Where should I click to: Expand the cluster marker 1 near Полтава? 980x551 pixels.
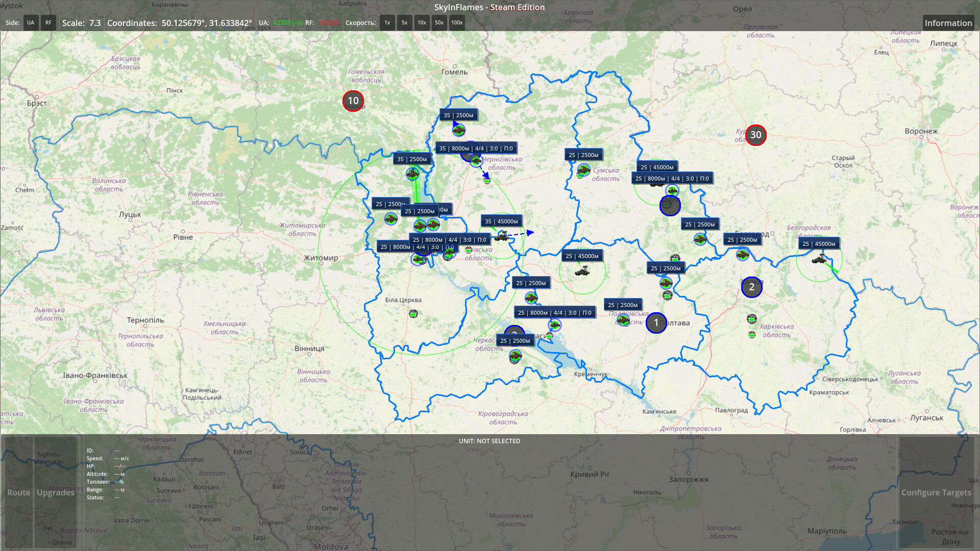pos(656,322)
